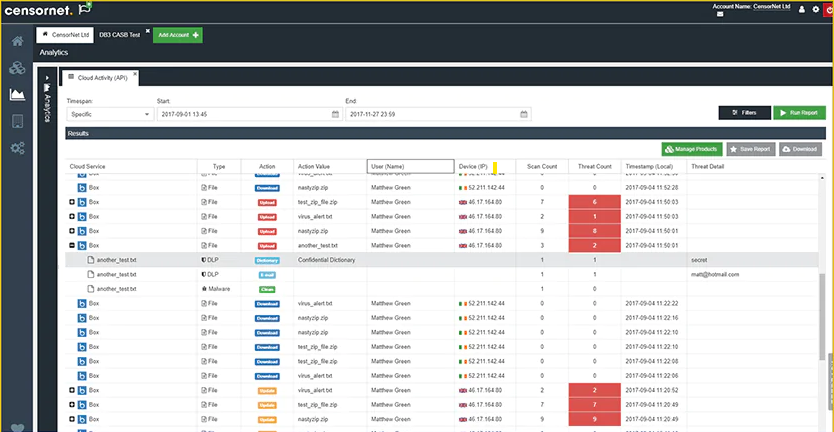The height and width of the screenshot is (432, 834).
Task: Click the file icon in the 11:52:28 row
Action: (204, 188)
